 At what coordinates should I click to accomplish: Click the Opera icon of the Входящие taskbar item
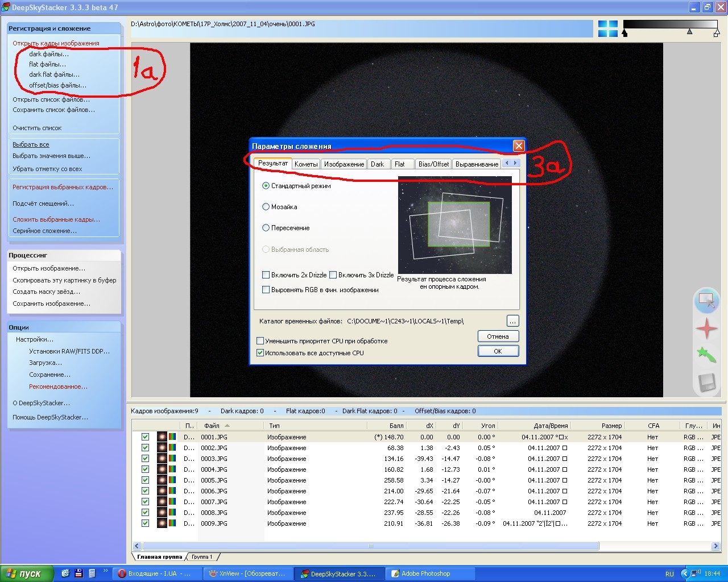(x=121, y=573)
